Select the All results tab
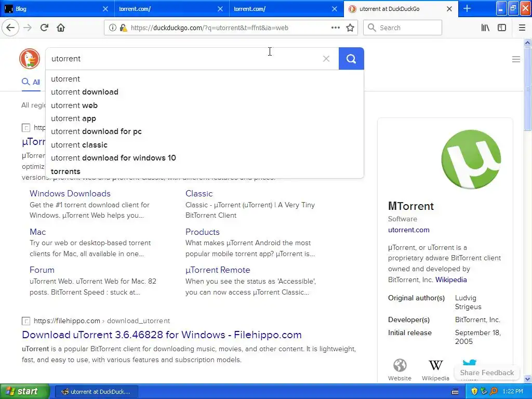 31,82
